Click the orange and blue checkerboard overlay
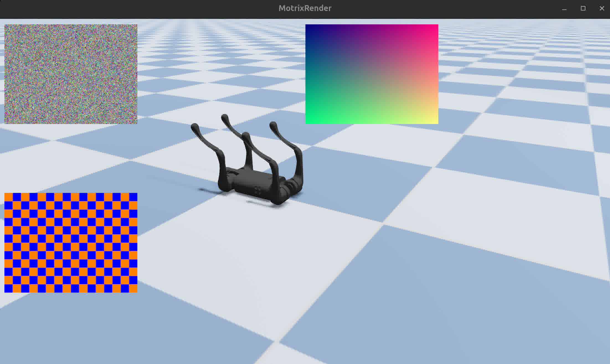610x364 pixels. click(x=71, y=242)
